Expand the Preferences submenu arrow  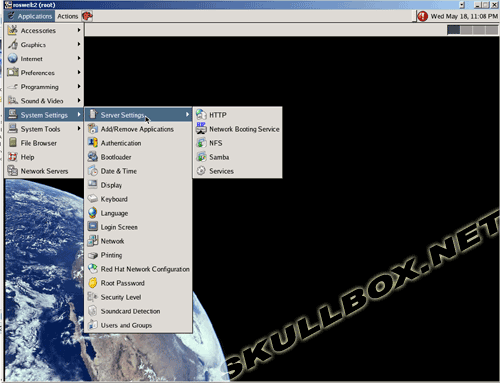[79, 72]
